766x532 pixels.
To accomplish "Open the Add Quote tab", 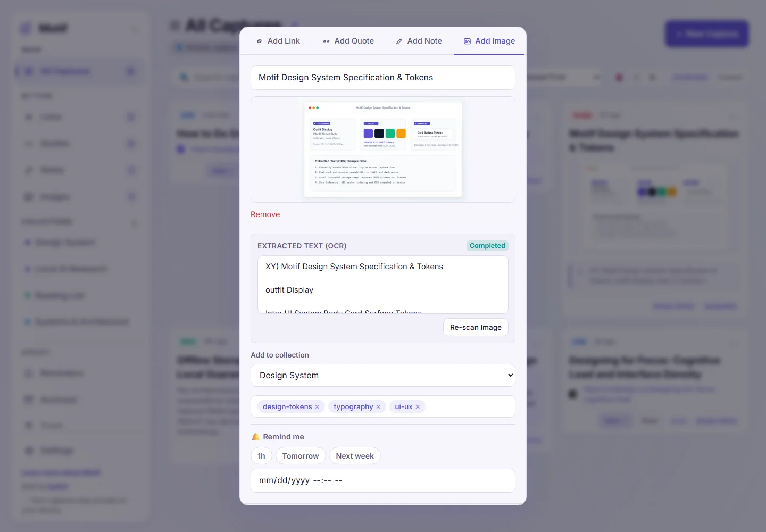I will tap(348, 41).
